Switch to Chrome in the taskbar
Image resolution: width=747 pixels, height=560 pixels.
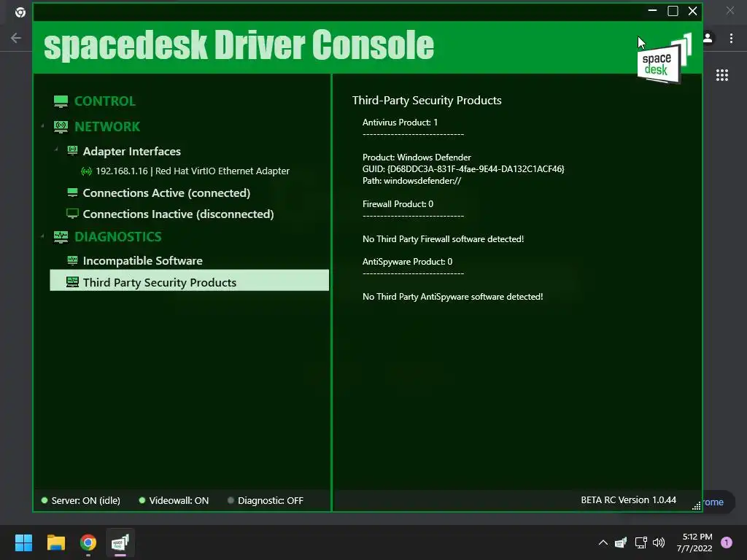point(88,542)
